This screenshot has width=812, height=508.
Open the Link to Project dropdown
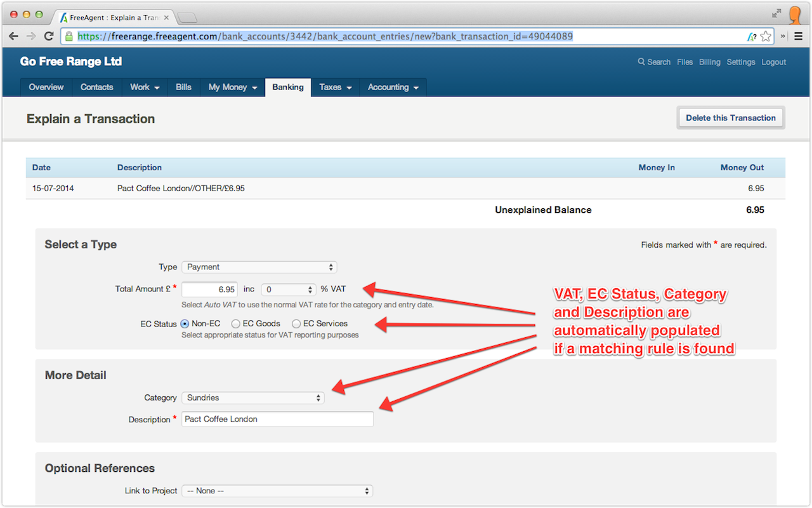point(277,490)
